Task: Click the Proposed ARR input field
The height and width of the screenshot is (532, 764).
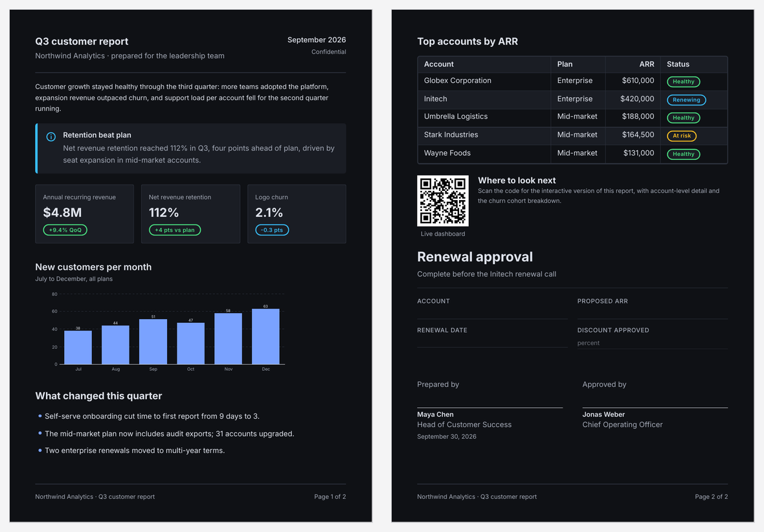Action: pyautogui.click(x=653, y=313)
